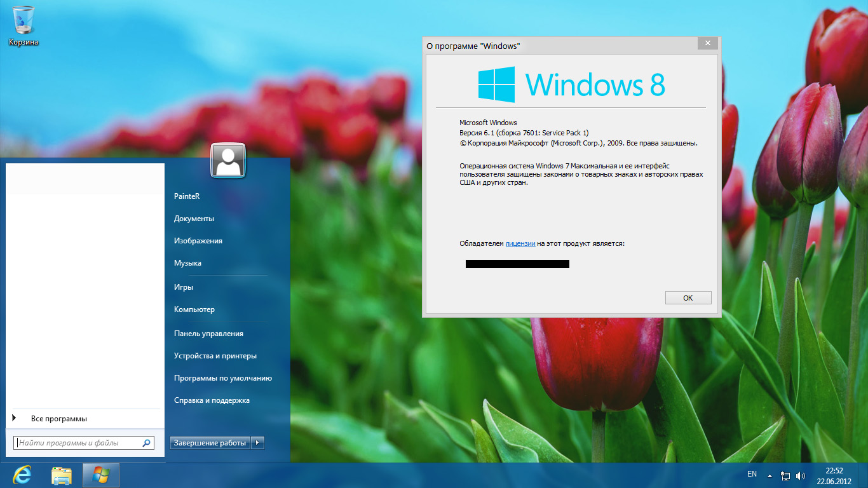Image resolution: width=868 pixels, height=488 pixels.
Task: Open Игры from Start menu
Action: coord(184,287)
